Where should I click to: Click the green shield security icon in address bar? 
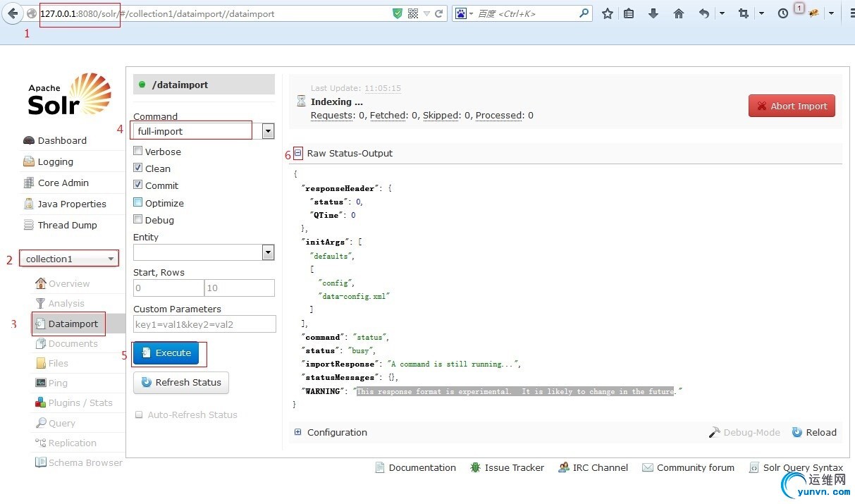[x=398, y=13]
